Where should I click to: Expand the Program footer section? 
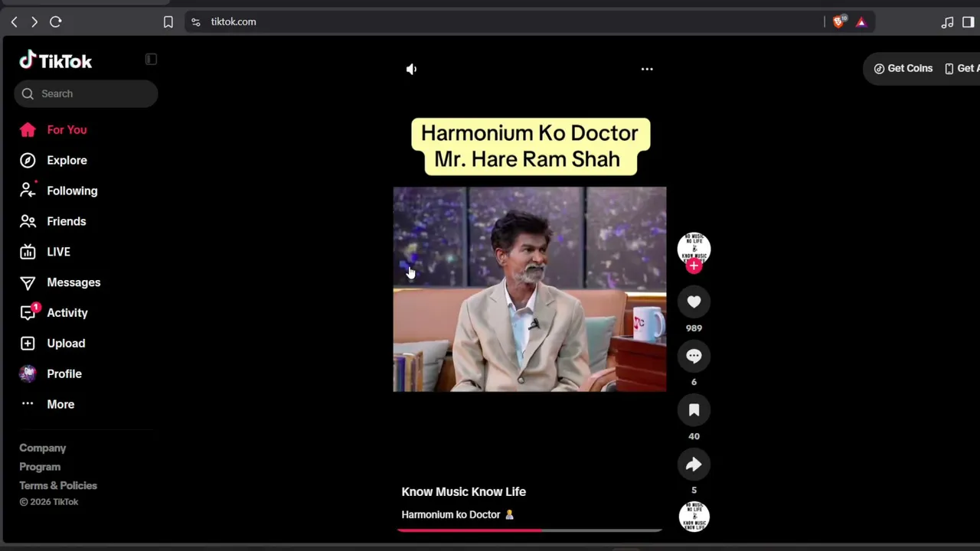(40, 467)
